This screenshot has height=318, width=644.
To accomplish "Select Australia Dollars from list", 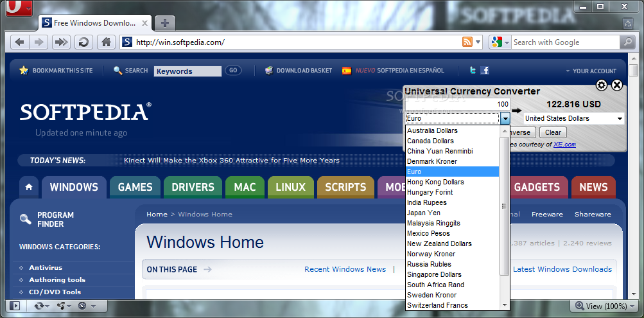I will [x=452, y=130].
